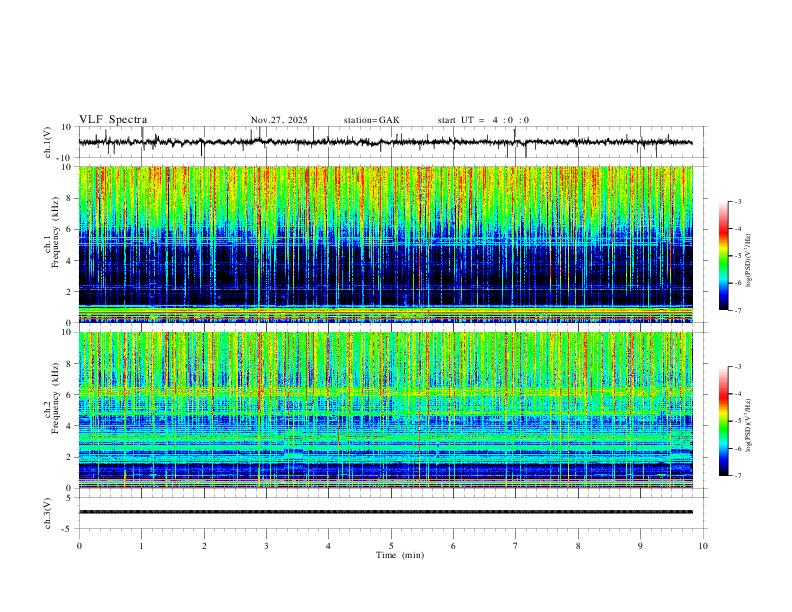Click the "-7" tick on ch.1 color bar
The image size is (792, 612).
pos(738,311)
